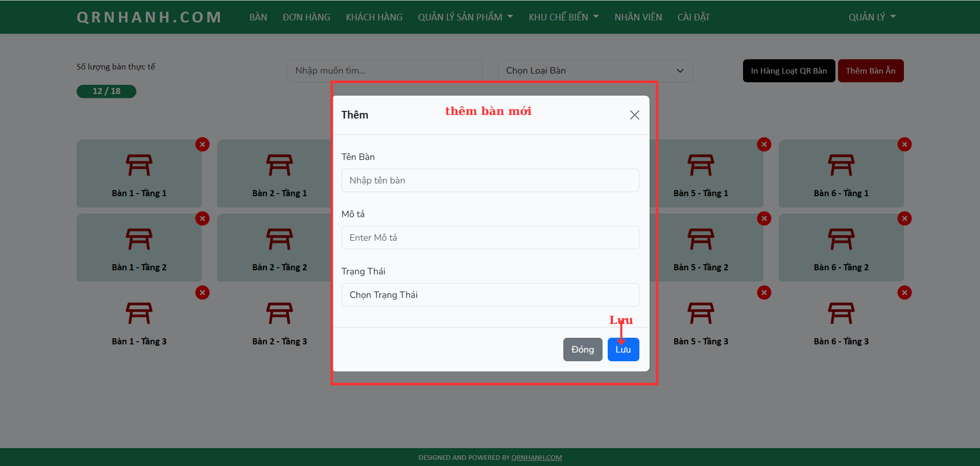980x466 pixels.
Task: Click the Bàn 2 - Tầng 3 label
Action: [279, 341]
